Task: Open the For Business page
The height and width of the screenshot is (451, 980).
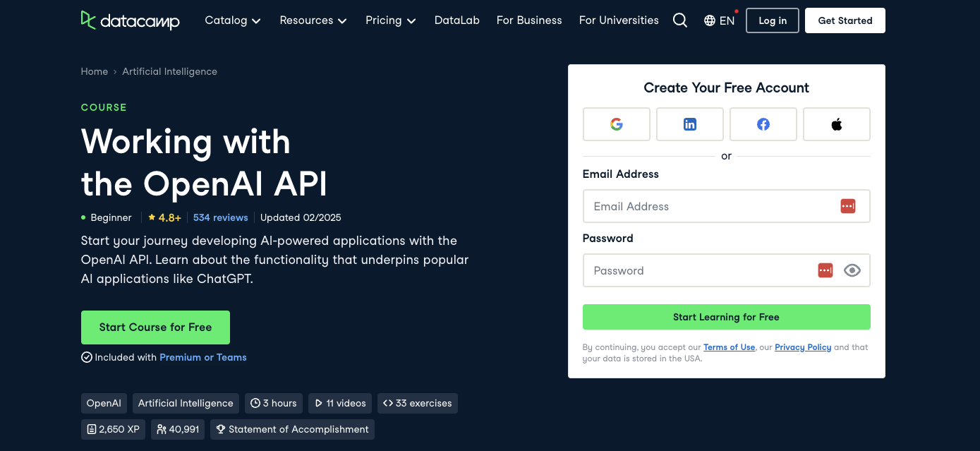Action: [529, 20]
